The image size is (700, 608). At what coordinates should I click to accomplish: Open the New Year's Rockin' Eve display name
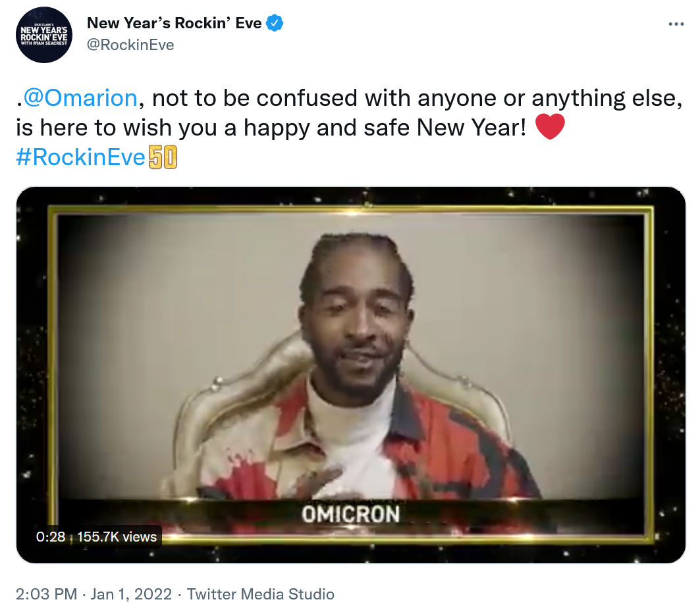(x=174, y=23)
